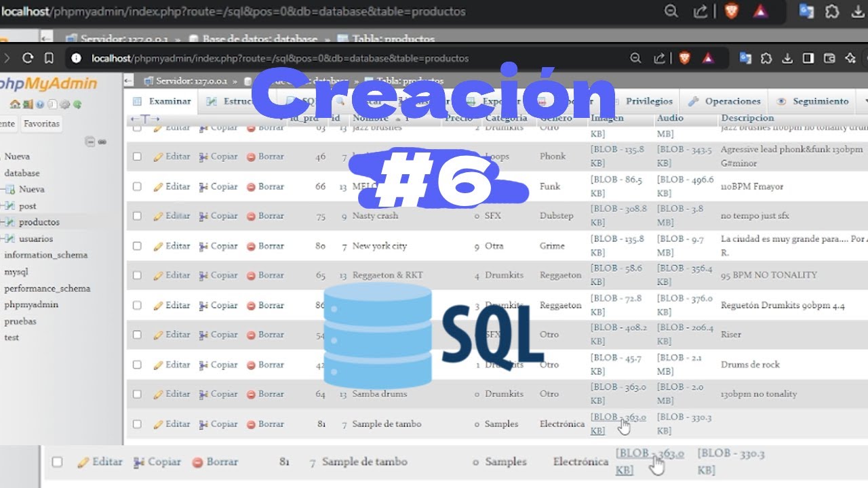Tick the checkbox for Nasty crash row
This screenshot has width=868, height=488.
[137, 216]
